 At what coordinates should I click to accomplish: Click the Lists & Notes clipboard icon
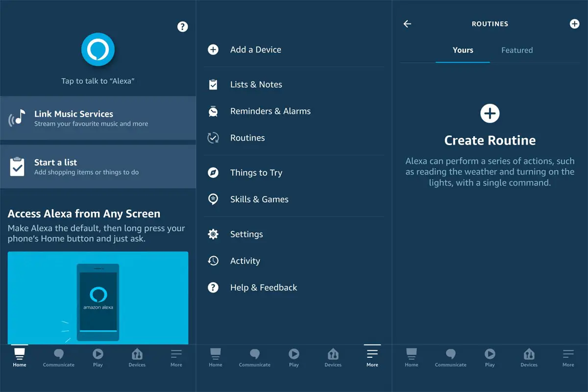click(x=213, y=84)
